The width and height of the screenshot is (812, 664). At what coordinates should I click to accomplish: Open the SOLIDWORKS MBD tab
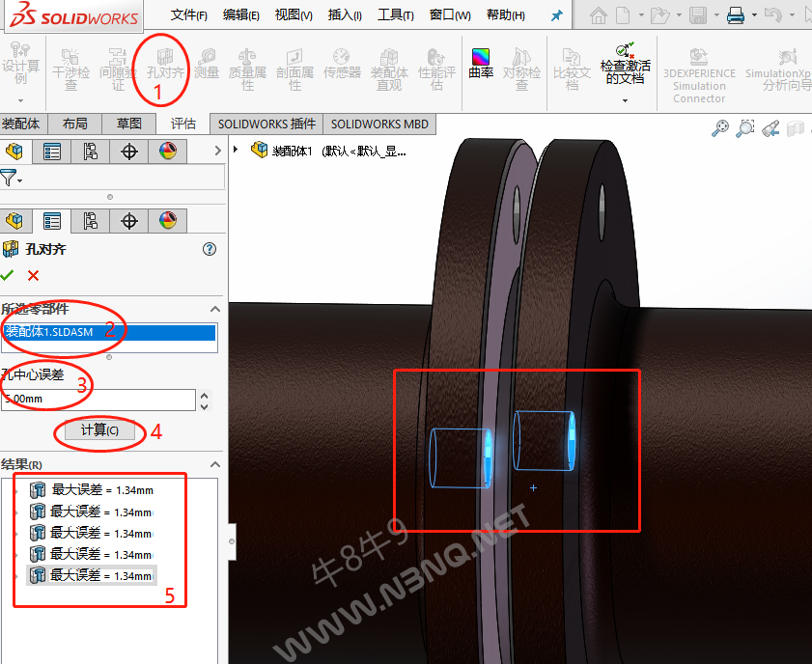(x=378, y=124)
